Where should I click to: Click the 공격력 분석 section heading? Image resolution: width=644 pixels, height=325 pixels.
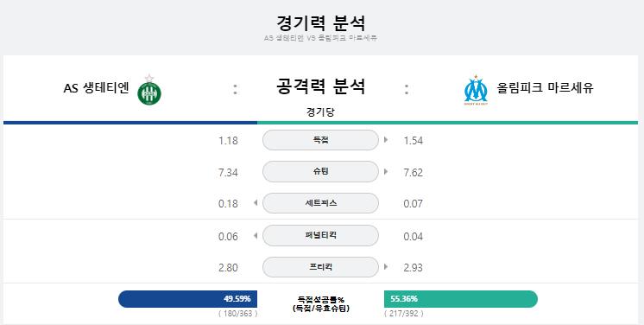(x=320, y=86)
